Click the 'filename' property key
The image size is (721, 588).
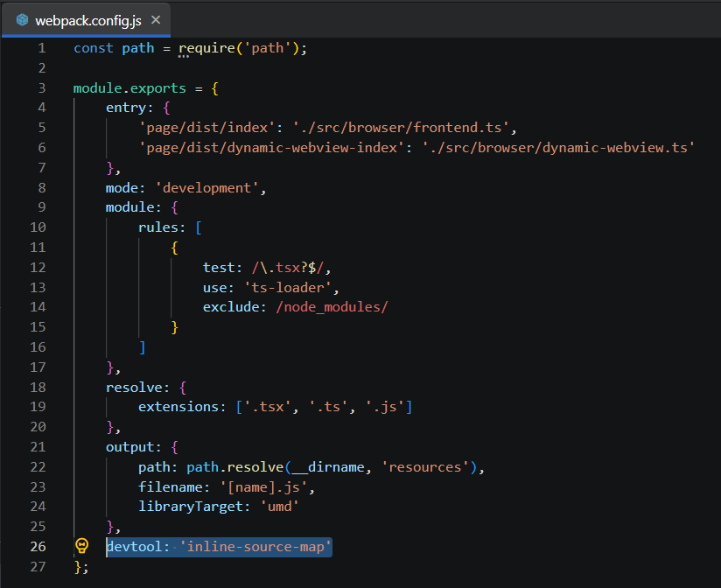coord(171,487)
